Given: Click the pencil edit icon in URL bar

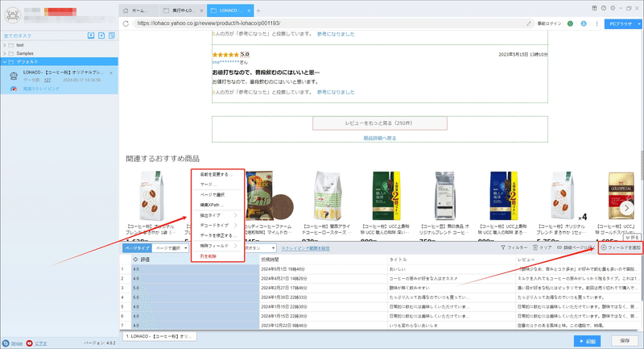Looking at the screenshot, I should [x=529, y=23].
